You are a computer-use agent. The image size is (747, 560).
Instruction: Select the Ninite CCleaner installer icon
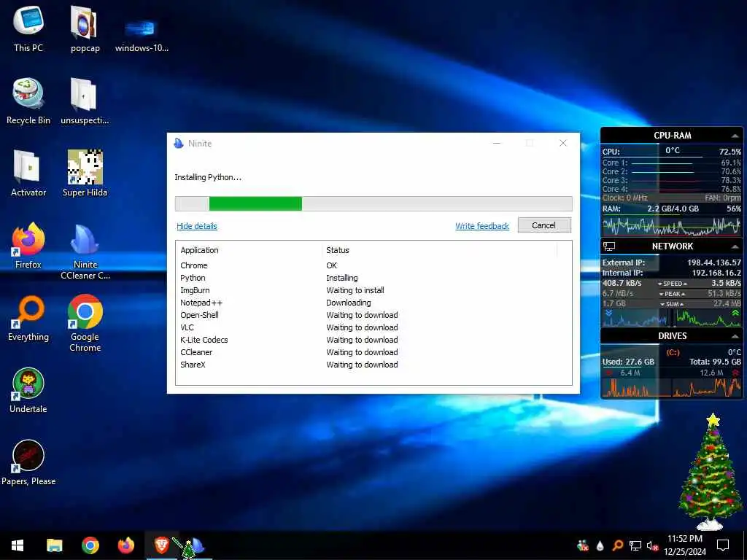pos(85,252)
